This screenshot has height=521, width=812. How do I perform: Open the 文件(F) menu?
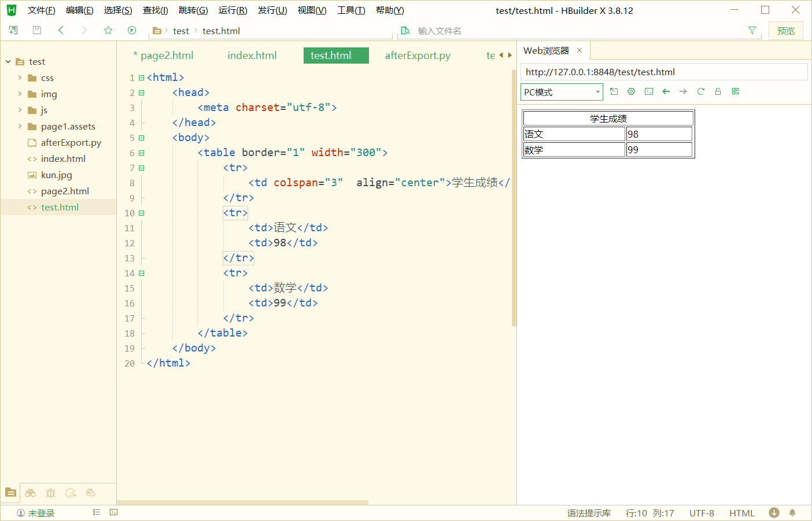click(x=42, y=10)
